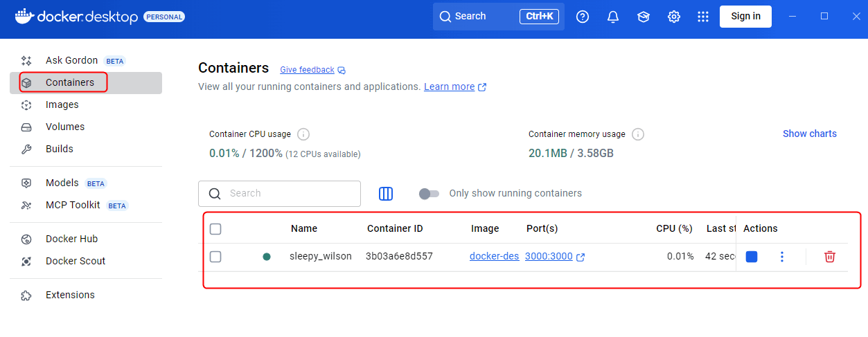
Task: Open the apps grid icon
Action: [703, 17]
